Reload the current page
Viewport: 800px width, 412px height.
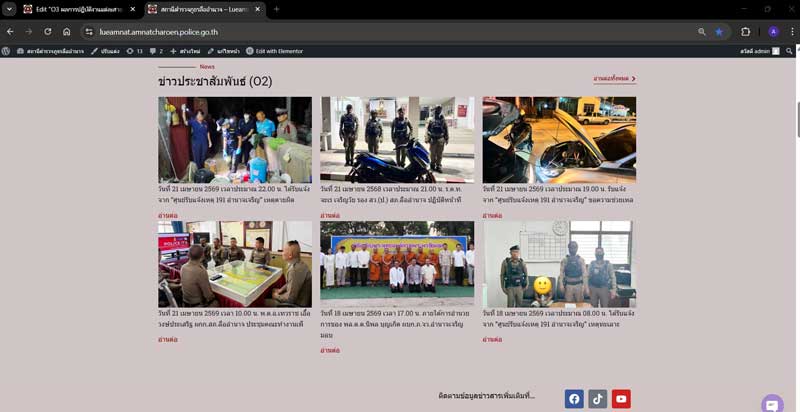pos(47,31)
